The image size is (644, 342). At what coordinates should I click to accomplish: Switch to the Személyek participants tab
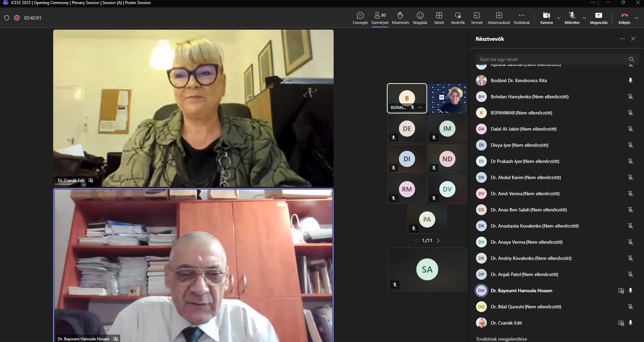click(380, 18)
